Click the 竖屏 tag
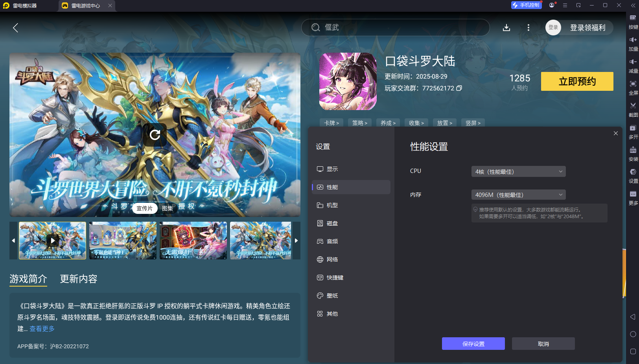The width and height of the screenshot is (639, 364). (473, 123)
